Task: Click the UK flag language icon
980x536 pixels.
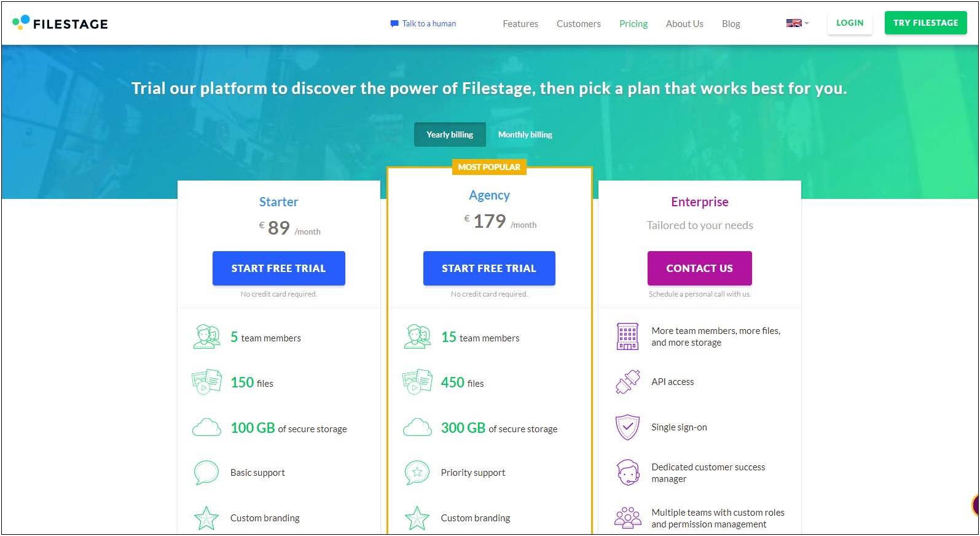Action: [794, 23]
